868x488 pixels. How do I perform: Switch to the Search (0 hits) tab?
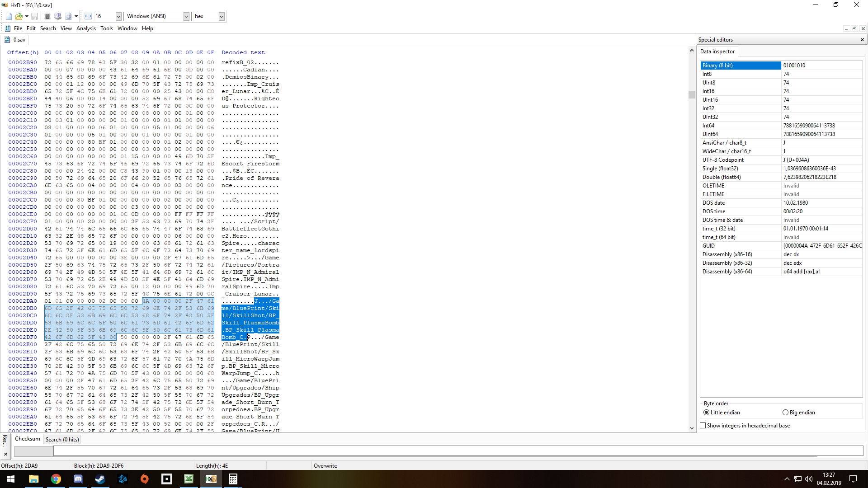pos(62,439)
